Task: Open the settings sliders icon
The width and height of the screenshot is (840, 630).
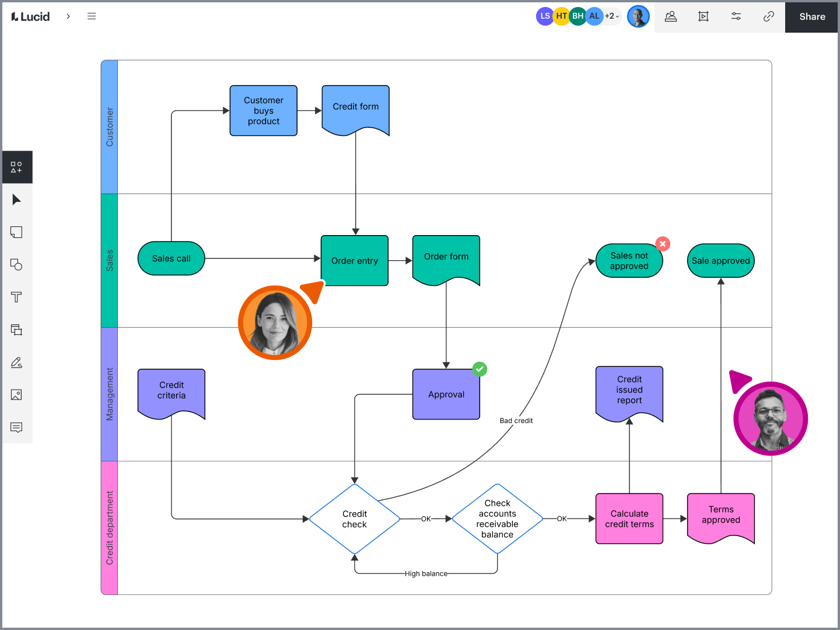Action: [736, 16]
